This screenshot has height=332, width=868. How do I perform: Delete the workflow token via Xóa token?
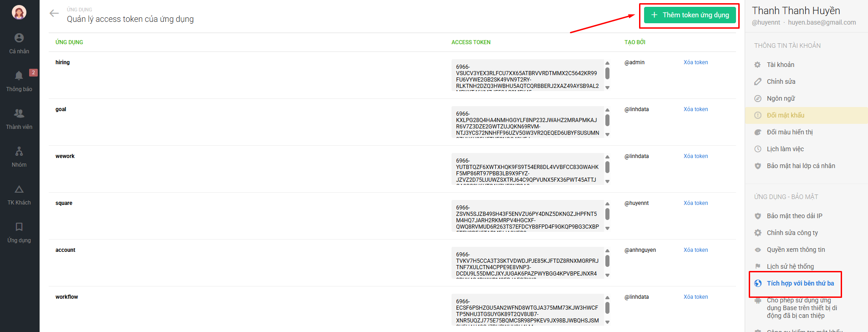695,297
